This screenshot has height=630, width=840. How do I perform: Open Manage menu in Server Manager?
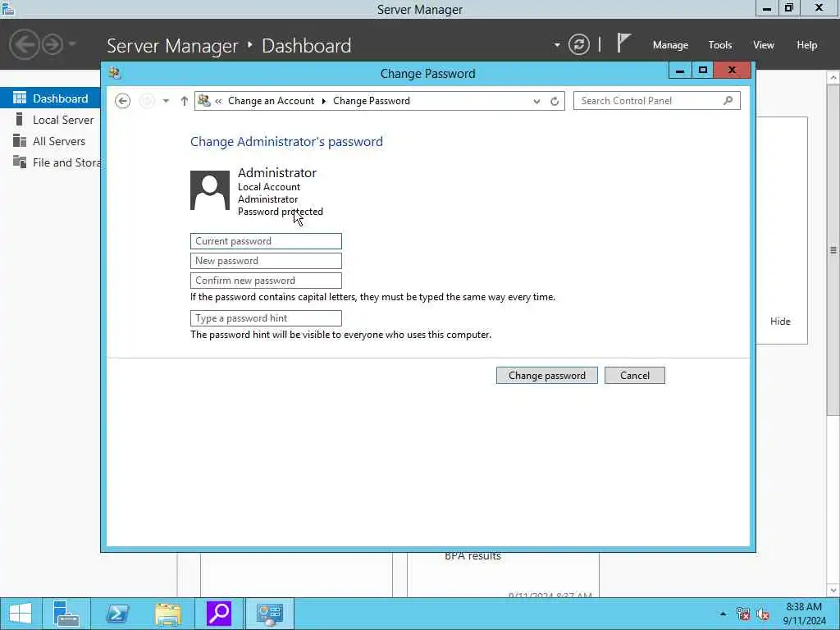click(x=670, y=45)
